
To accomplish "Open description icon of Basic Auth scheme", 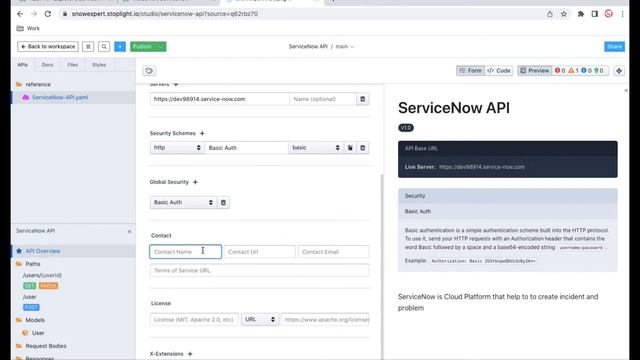I will tap(350, 148).
